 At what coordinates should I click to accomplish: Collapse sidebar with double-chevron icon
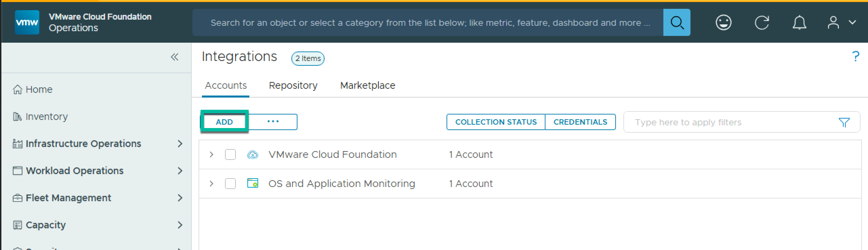[x=174, y=57]
